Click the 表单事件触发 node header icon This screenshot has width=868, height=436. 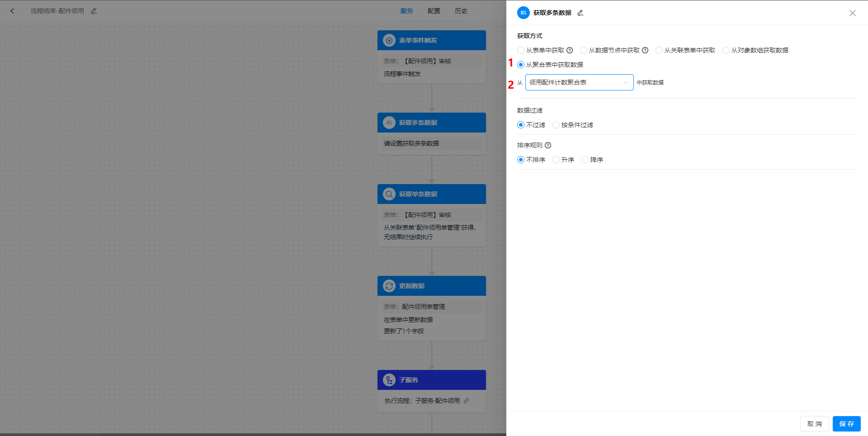click(389, 40)
